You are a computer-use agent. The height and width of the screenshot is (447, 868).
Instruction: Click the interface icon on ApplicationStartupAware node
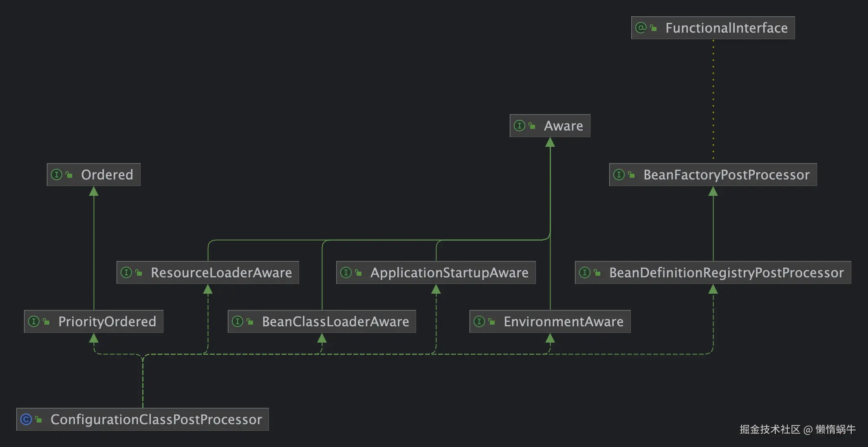click(x=346, y=272)
